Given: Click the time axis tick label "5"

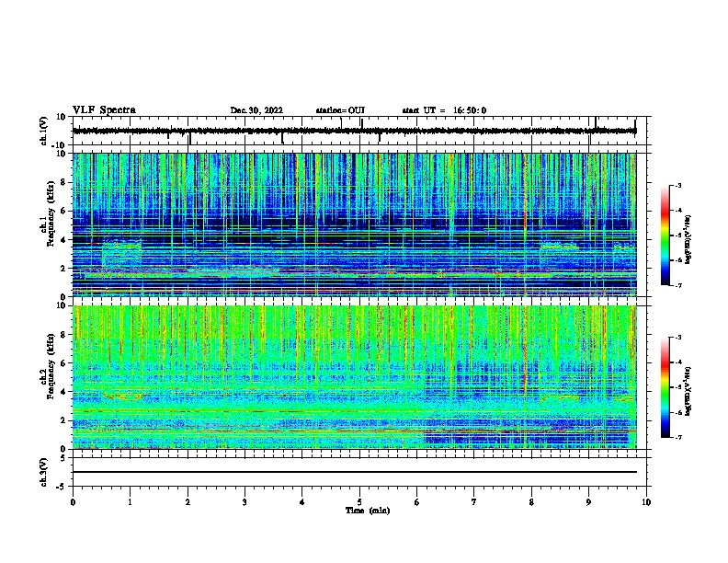Looking at the screenshot, I should coord(359,502).
